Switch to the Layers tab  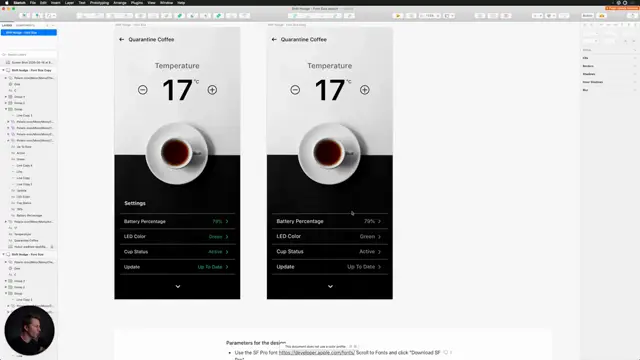7,25
